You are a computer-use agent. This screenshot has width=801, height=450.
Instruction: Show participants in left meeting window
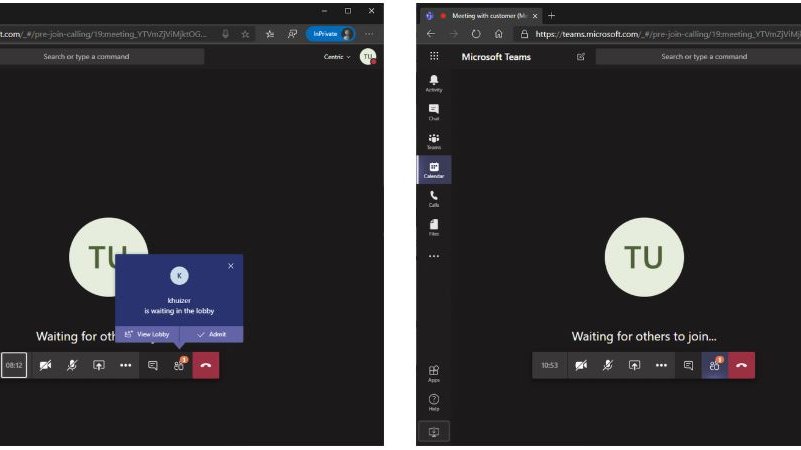[x=179, y=365]
